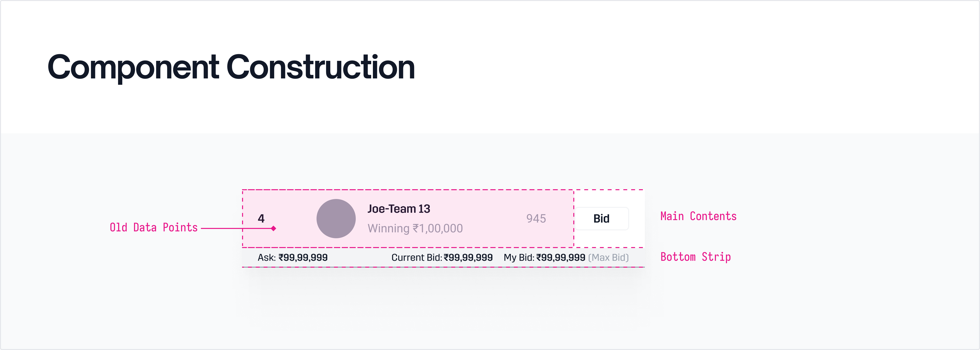This screenshot has width=980, height=350.
Task: Click the pink diamond annotation marker
Action: 273,228
